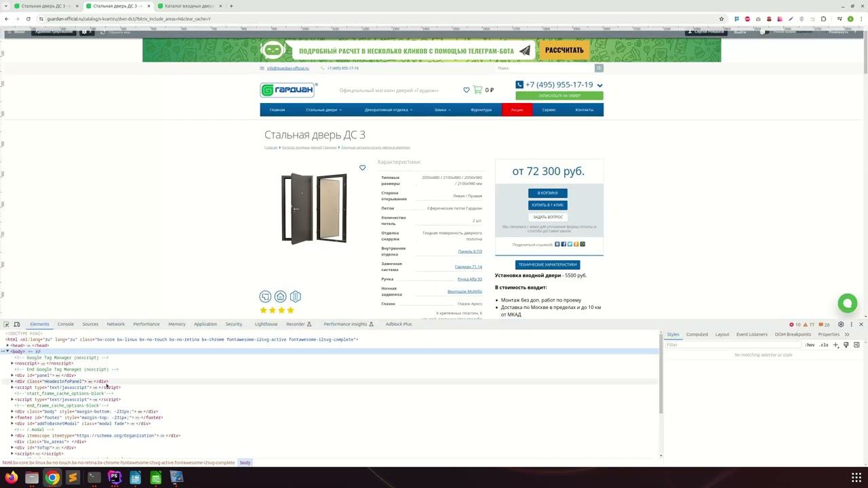Focus the Styles filter input field

point(732,345)
